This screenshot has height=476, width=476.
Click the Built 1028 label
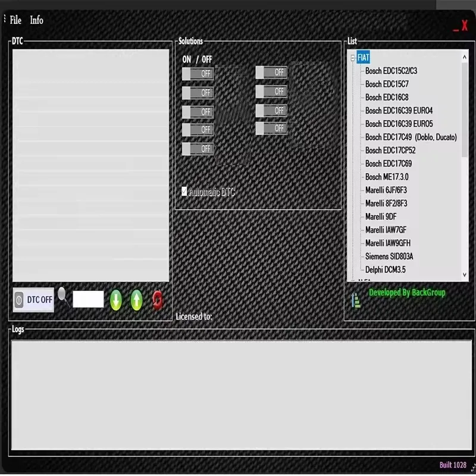(453, 465)
